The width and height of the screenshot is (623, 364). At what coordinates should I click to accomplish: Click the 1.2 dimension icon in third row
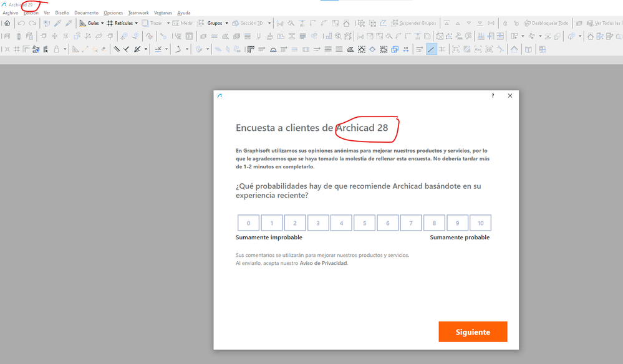405,49
